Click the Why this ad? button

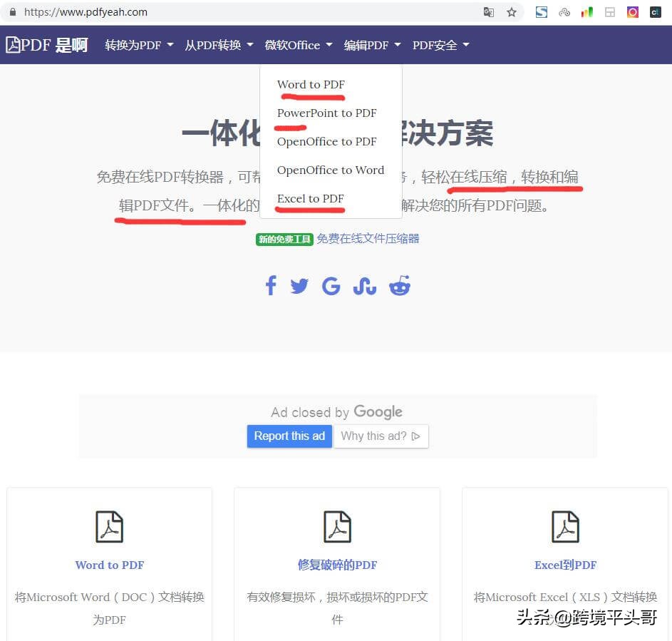[x=381, y=436]
